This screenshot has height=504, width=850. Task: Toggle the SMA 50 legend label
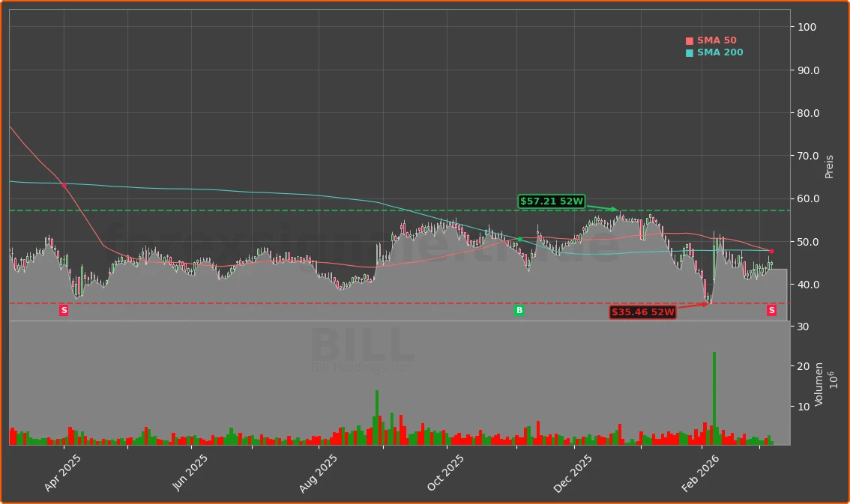(717, 41)
